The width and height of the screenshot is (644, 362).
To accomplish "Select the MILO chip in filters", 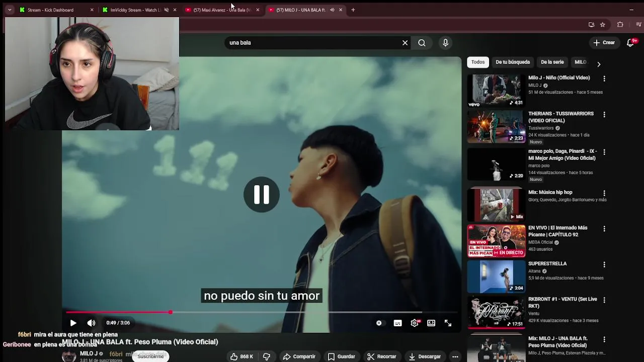I will [x=581, y=62].
